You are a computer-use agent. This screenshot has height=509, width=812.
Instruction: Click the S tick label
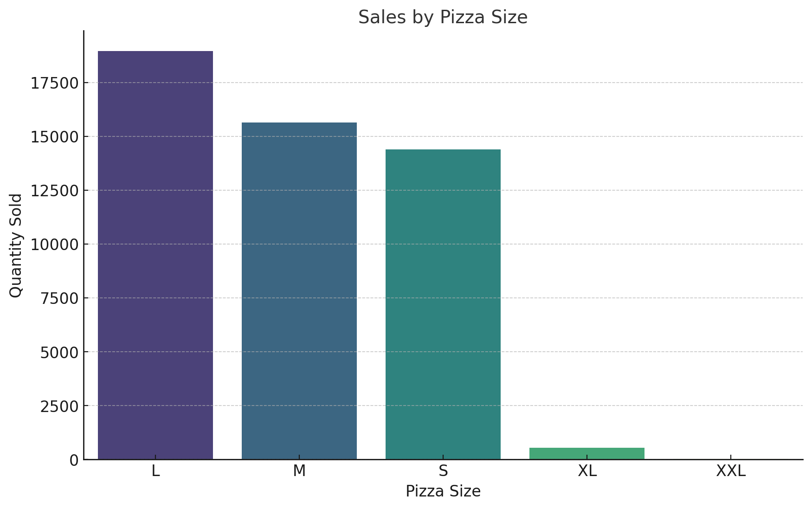coord(443,471)
